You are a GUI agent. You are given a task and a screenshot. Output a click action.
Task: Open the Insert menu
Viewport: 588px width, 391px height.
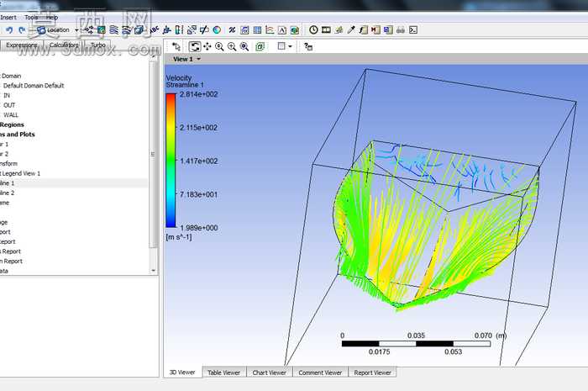(x=8, y=18)
